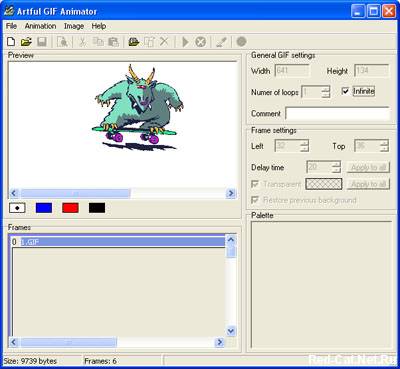
Task: Start animation with the Play icon
Action: point(185,42)
